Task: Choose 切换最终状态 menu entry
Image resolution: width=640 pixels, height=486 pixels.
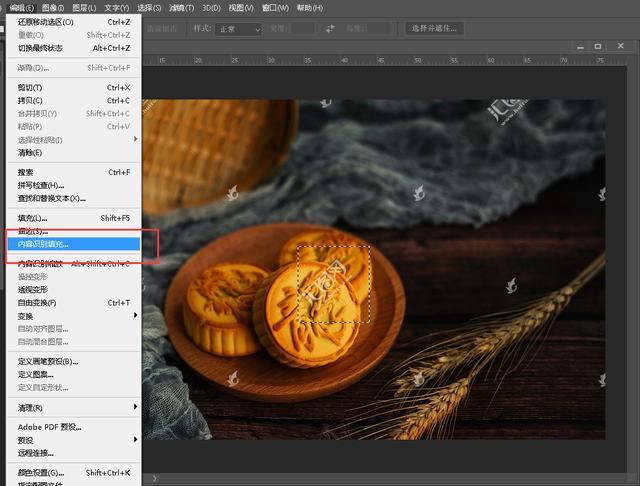Action: click(x=74, y=48)
